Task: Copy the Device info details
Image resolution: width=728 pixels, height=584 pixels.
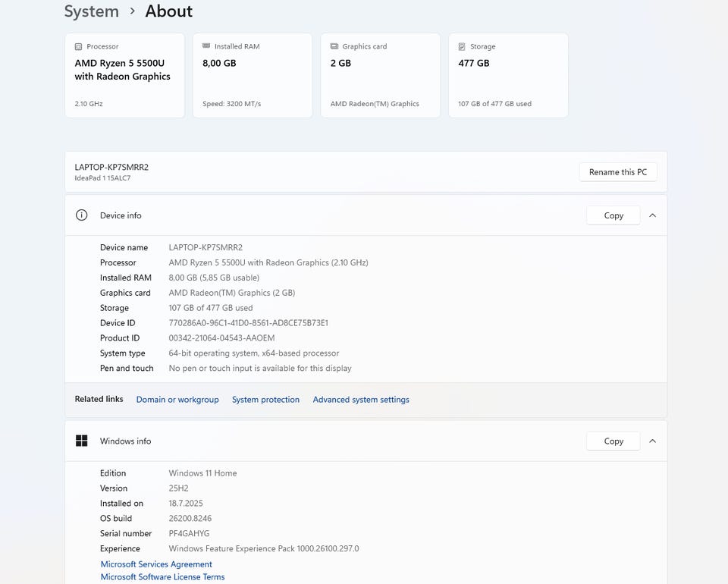Action: tap(613, 215)
